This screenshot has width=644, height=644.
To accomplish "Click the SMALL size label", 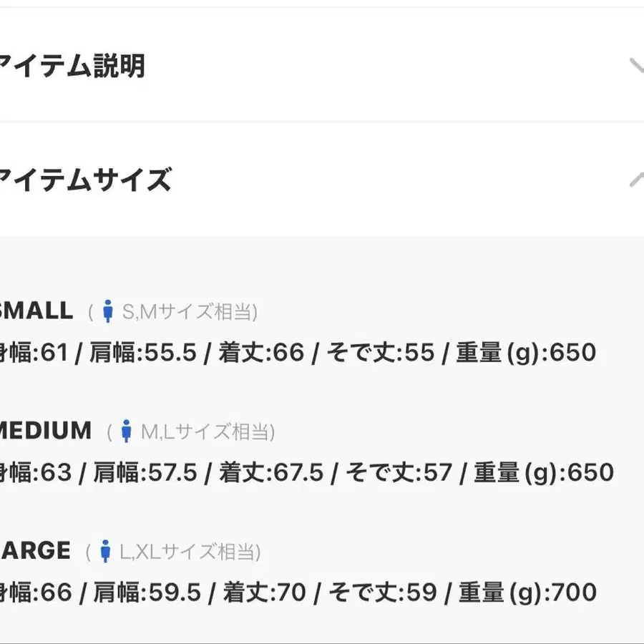I will tap(36, 311).
